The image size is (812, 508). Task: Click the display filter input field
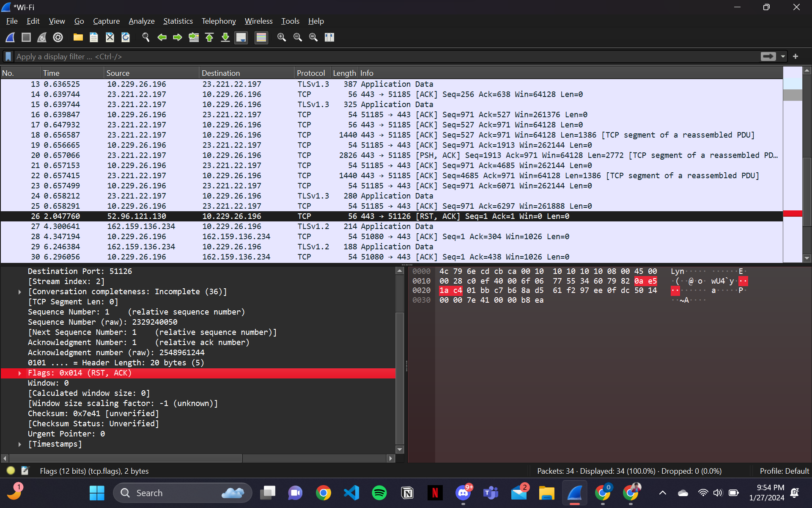coord(381,56)
